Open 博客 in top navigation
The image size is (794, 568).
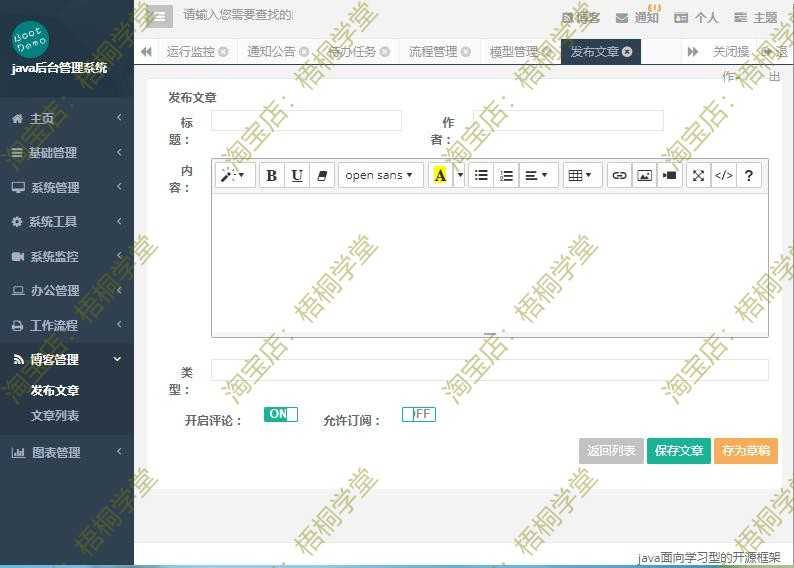[581, 18]
